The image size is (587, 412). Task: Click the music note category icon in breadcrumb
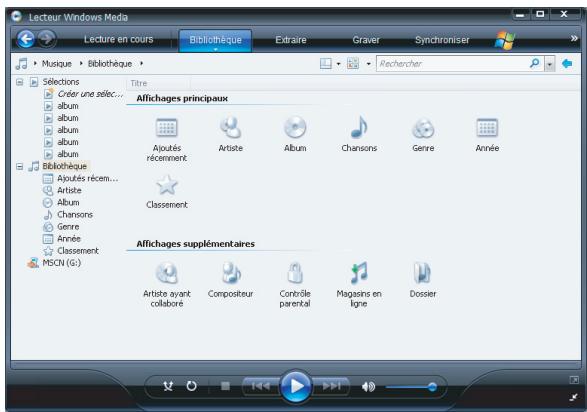click(x=21, y=64)
